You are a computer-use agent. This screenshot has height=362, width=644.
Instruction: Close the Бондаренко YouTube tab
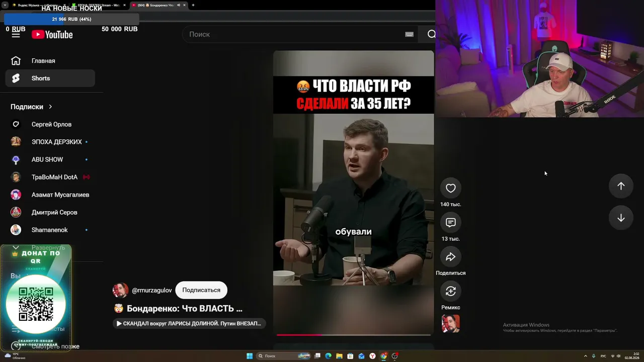(x=185, y=5)
